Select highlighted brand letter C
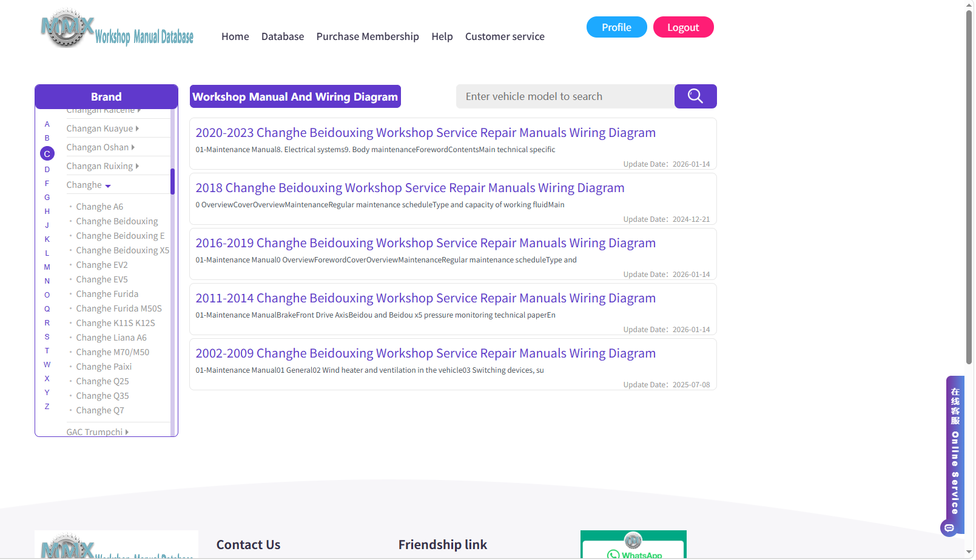976x560 pixels. pyautogui.click(x=47, y=154)
